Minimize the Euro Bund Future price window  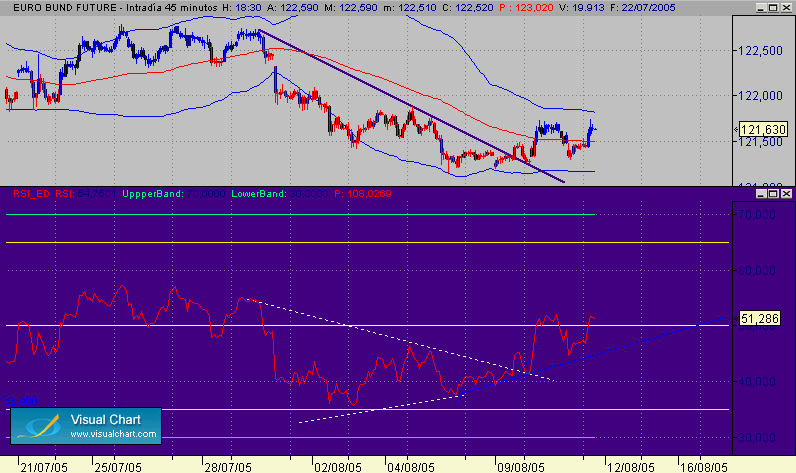pos(760,8)
